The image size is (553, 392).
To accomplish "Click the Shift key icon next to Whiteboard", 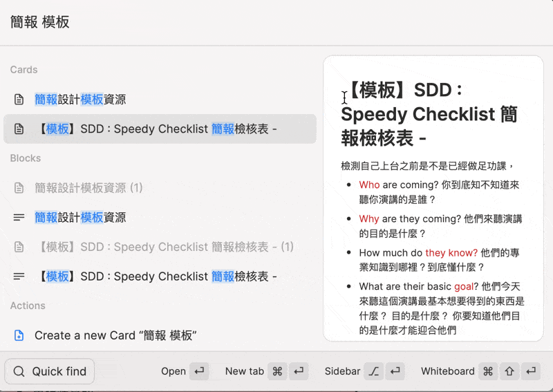I will point(509,371).
